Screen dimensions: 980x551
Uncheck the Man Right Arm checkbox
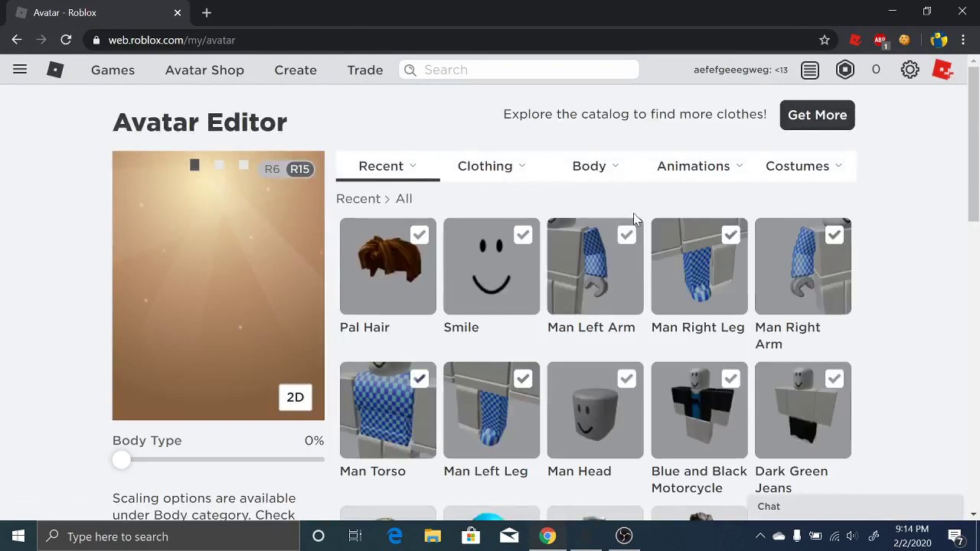tap(834, 235)
